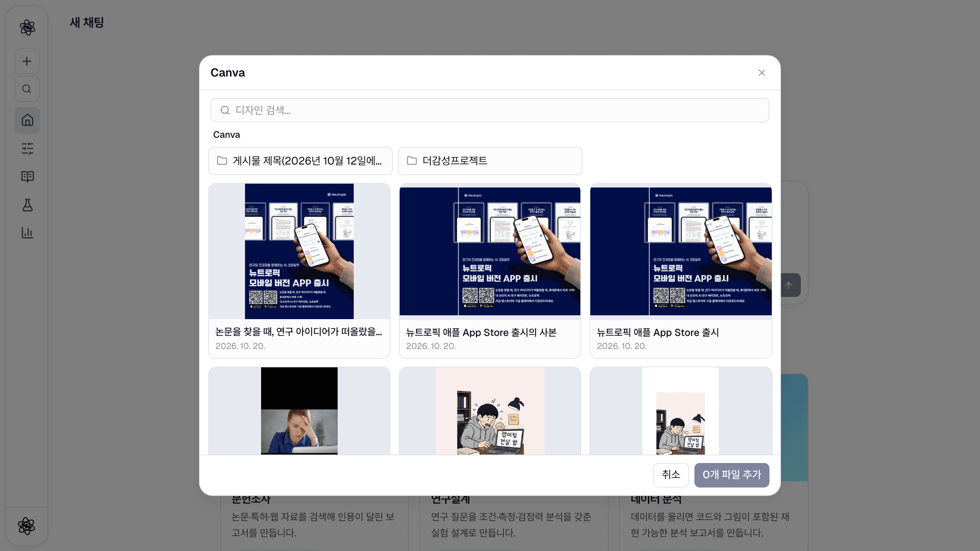Screen dimensions: 980x551
Task: Select the 뉴트로픽 애플 App Store 출시 thumbnail
Action: [x=681, y=251]
